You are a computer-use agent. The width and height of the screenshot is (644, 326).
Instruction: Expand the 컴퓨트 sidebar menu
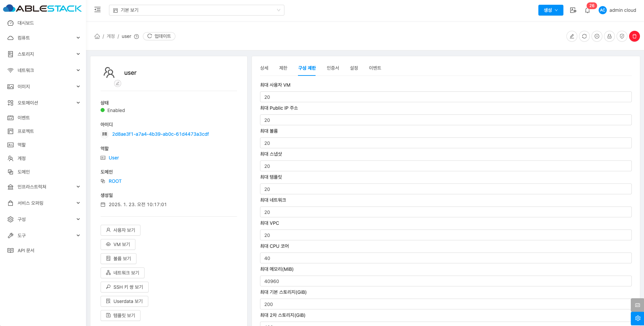[43, 38]
